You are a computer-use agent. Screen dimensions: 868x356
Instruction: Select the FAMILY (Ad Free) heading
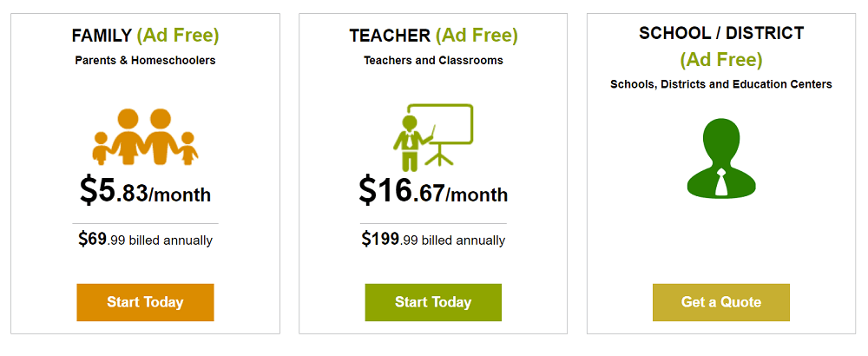(x=145, y=36)
